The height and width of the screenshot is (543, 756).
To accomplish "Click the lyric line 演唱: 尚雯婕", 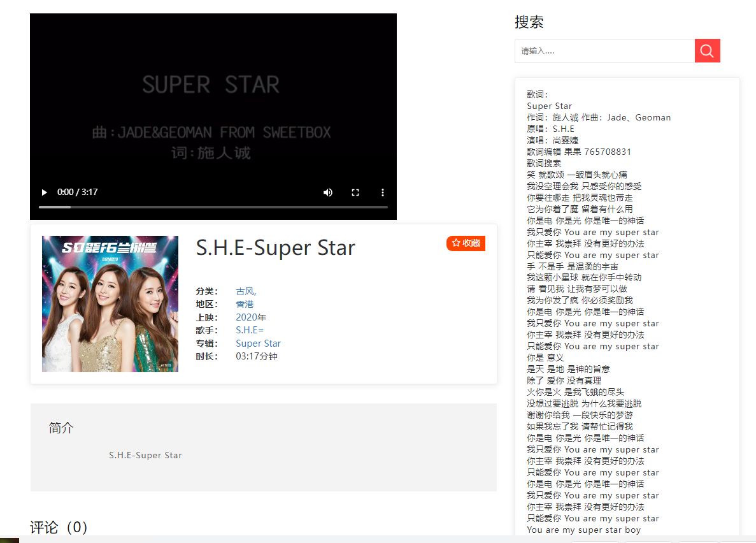I will click(x=553, y=140).
